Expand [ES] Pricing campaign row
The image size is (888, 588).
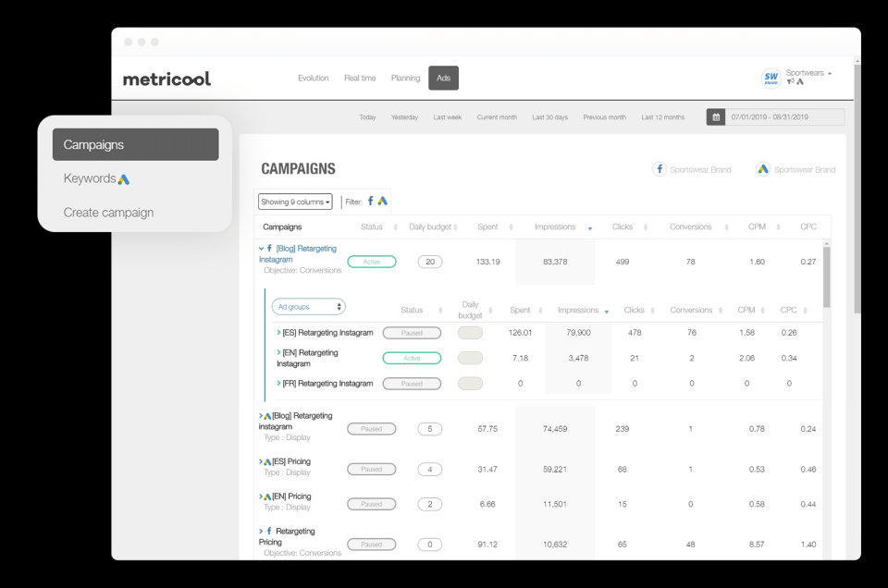[261, 461]
